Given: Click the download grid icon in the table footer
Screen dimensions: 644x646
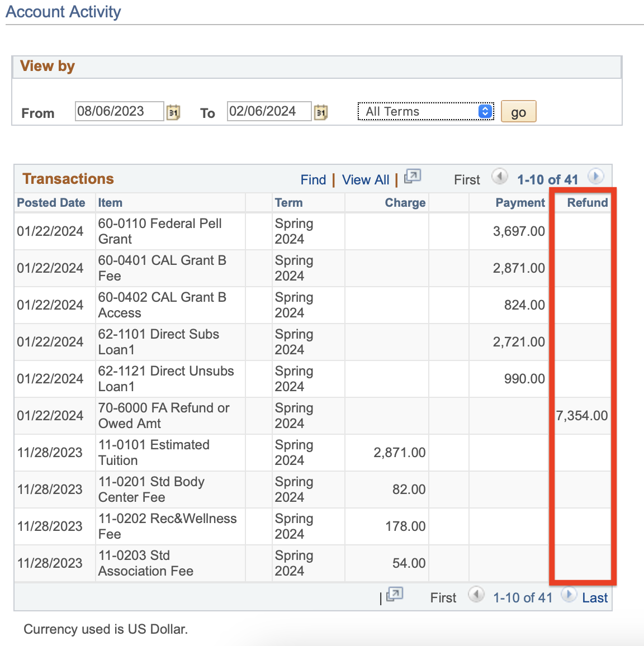Looking at the screenshot, I should coord(394,595).
